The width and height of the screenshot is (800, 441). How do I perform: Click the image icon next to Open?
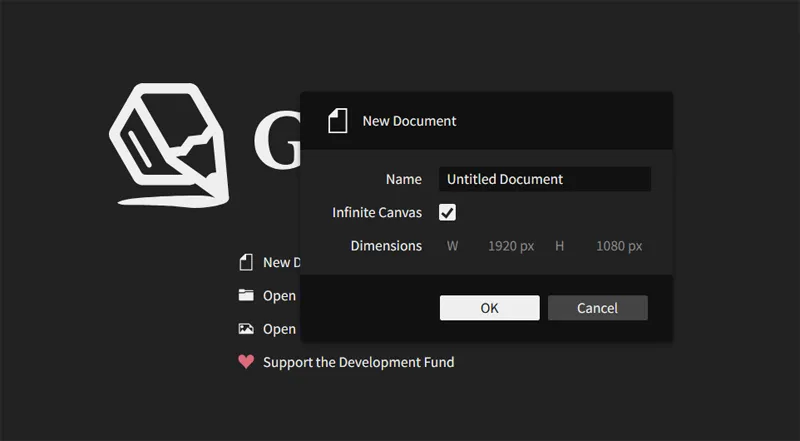click(x=246, y=329)
